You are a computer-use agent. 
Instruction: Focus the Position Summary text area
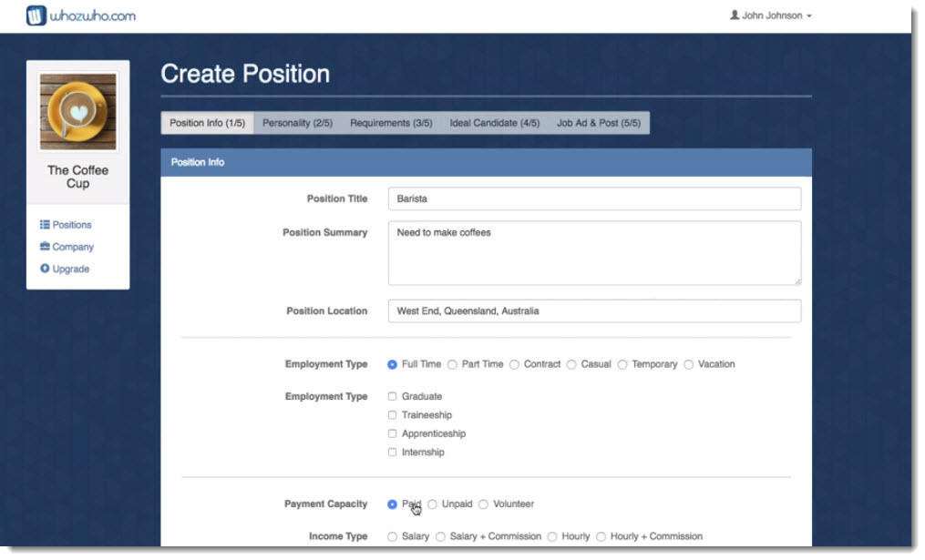[x=594, y=252]
